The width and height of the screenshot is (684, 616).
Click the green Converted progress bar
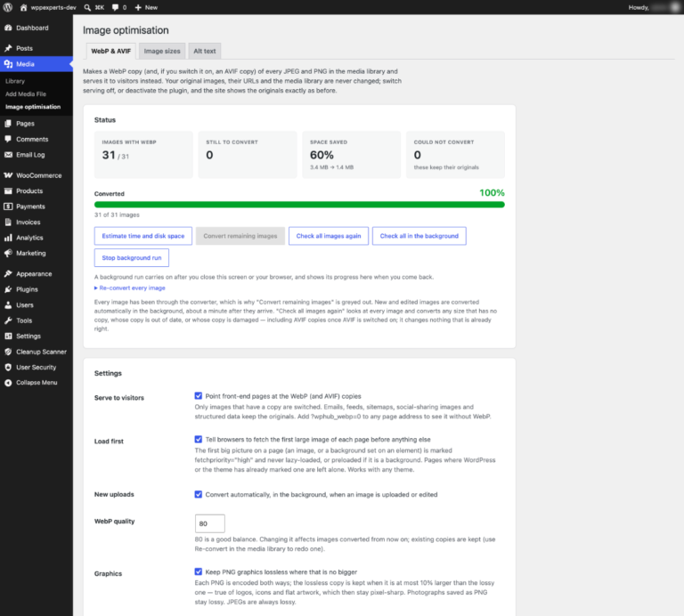(x=299, y=205)
